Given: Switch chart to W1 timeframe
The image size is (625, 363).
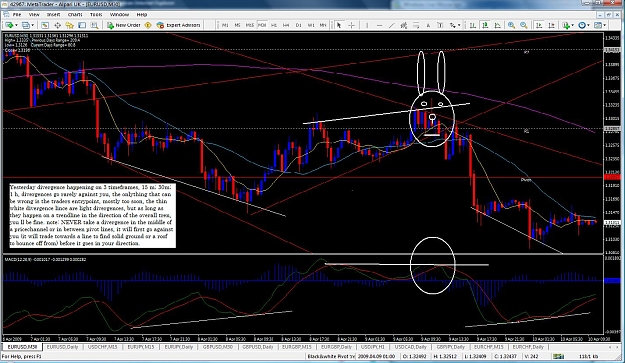Looking at the screenshot, I should [311, 25].
